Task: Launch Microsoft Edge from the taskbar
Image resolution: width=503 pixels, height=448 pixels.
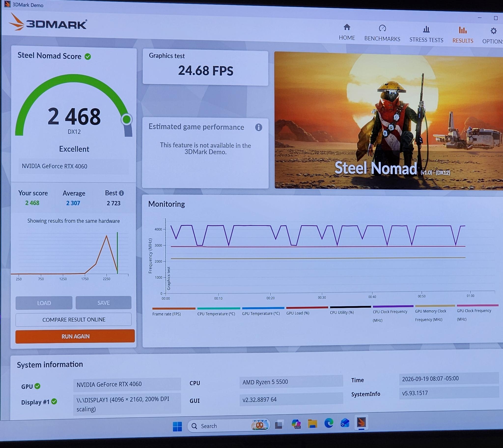Action: click(x=329, y=423)
